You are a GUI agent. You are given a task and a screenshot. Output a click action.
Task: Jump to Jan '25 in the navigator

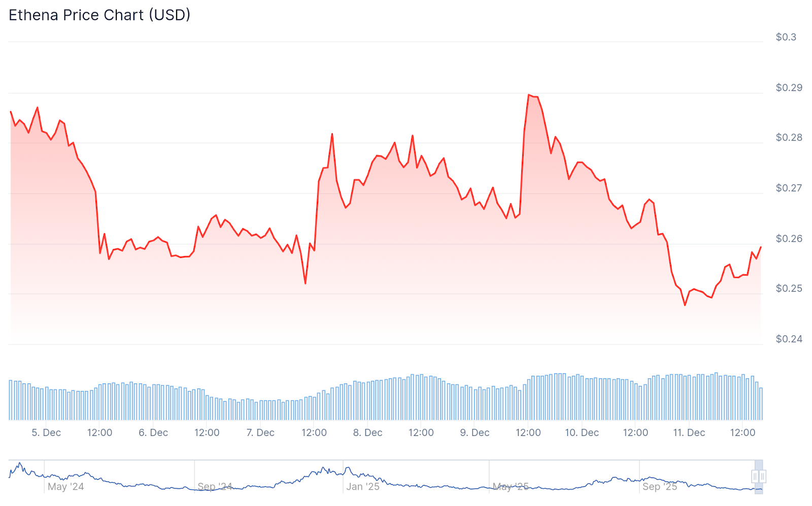(x=363, y=487)
